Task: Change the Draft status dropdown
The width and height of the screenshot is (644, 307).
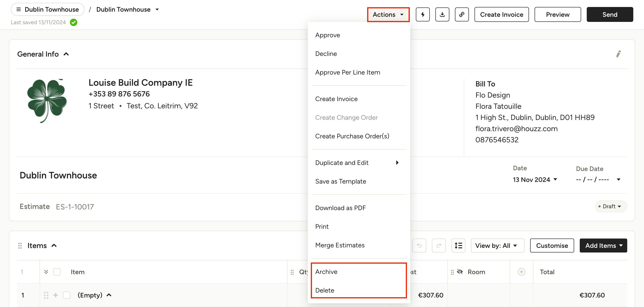Action: click(610, 206)
